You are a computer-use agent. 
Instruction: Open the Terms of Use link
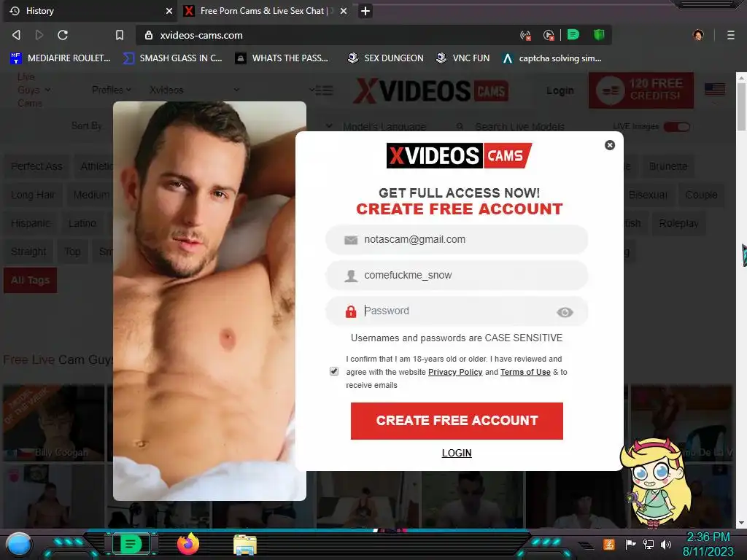tap(525, 372)
